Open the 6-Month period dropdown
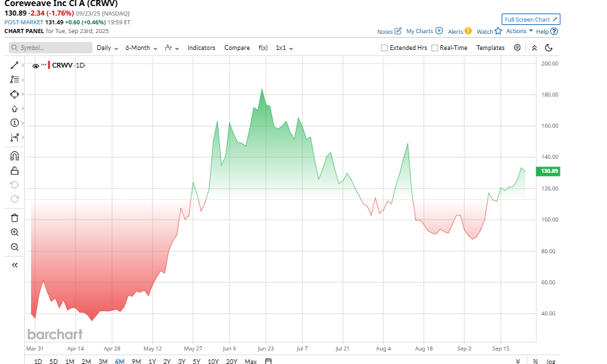The height and width of the screenshot is (364, 607). [141, 48]
